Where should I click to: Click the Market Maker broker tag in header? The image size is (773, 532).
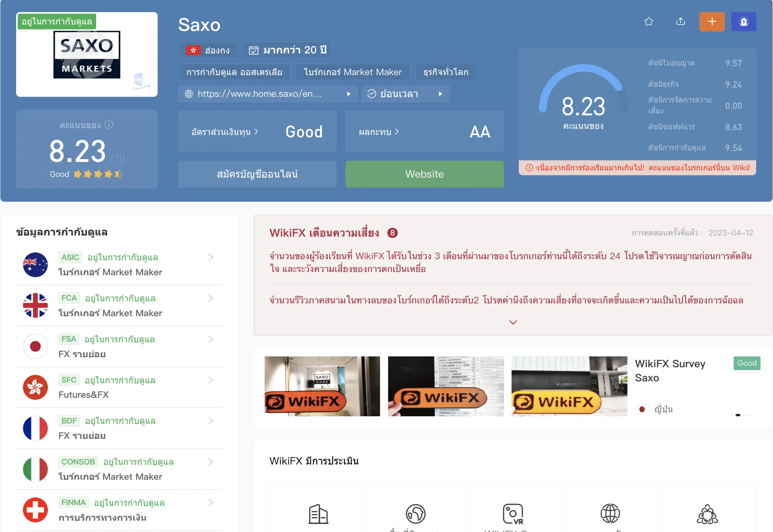pyautogui.click(x=353, y=72)
